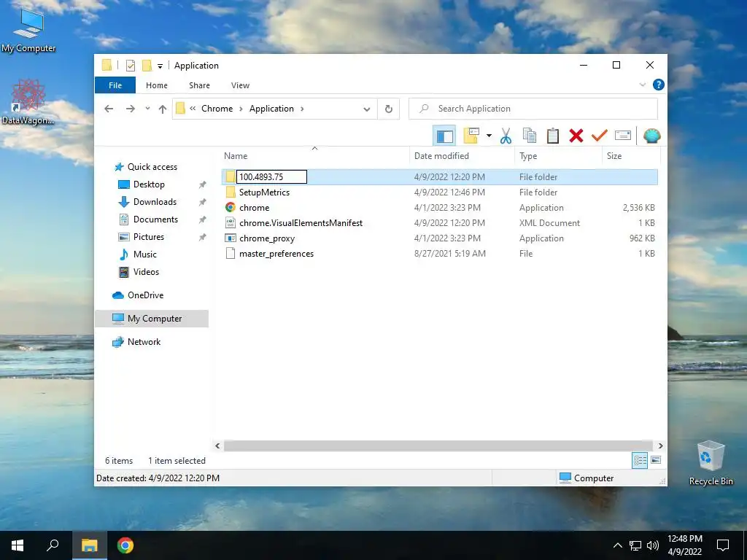Open Explorer help via blue question icon

659,85
